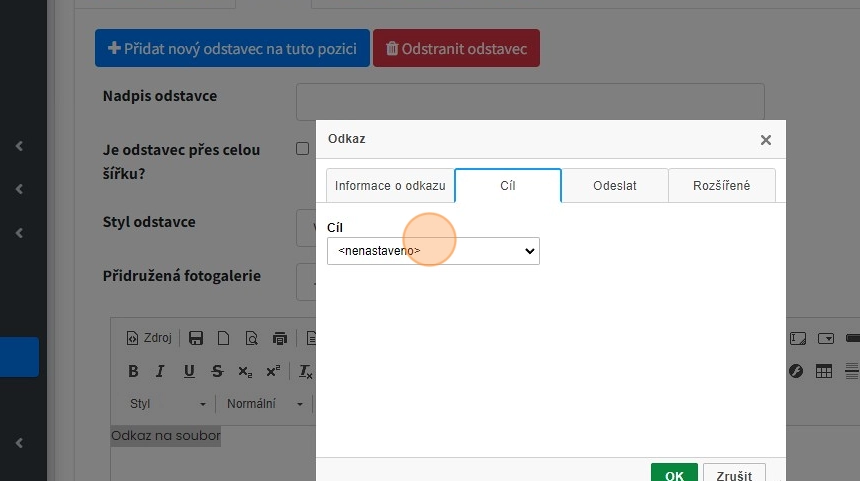Open the Rozšířené tab
860x481 pixels.
point(720,186)
